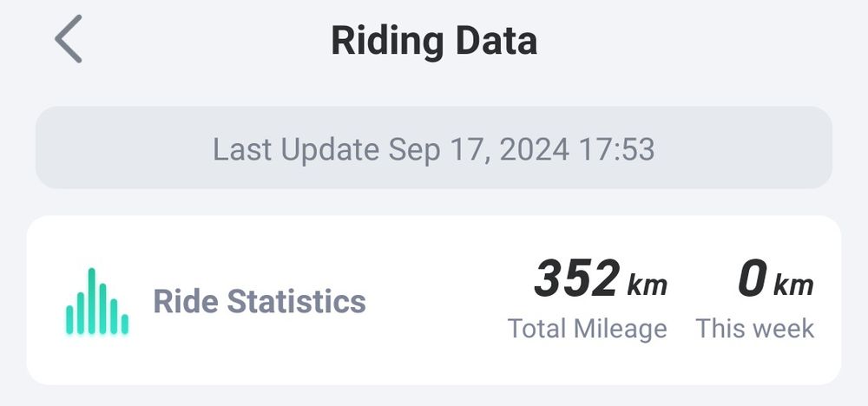Click the 352 mileage number

click(576, 279)
